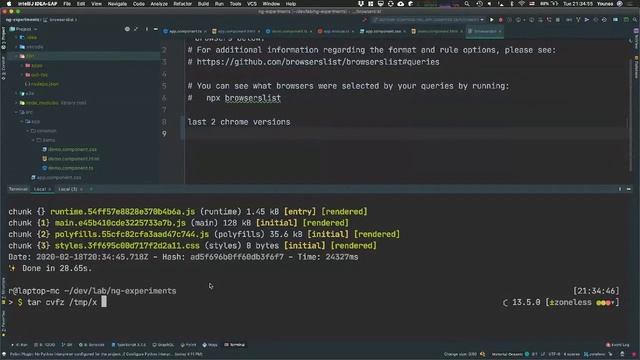Select the app.component.css editor tab
The image size is (640, 360).
383,31
